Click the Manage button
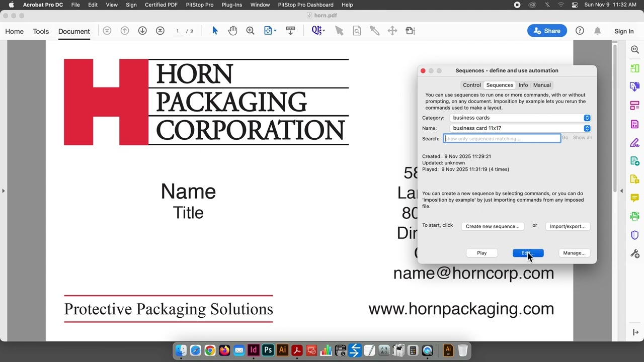The image size is (644, 362). [x=574, y=253]
